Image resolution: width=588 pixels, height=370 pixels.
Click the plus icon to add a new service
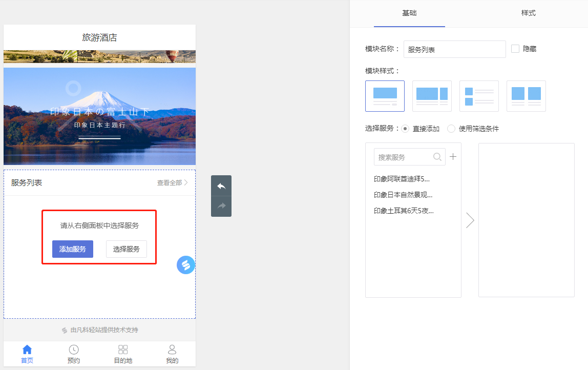click(x=453, y=156)
